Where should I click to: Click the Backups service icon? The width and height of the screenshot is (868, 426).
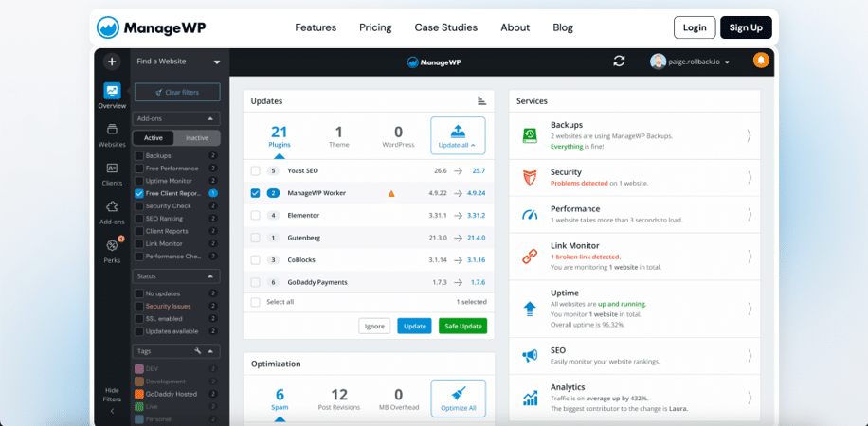pos(530,135)
